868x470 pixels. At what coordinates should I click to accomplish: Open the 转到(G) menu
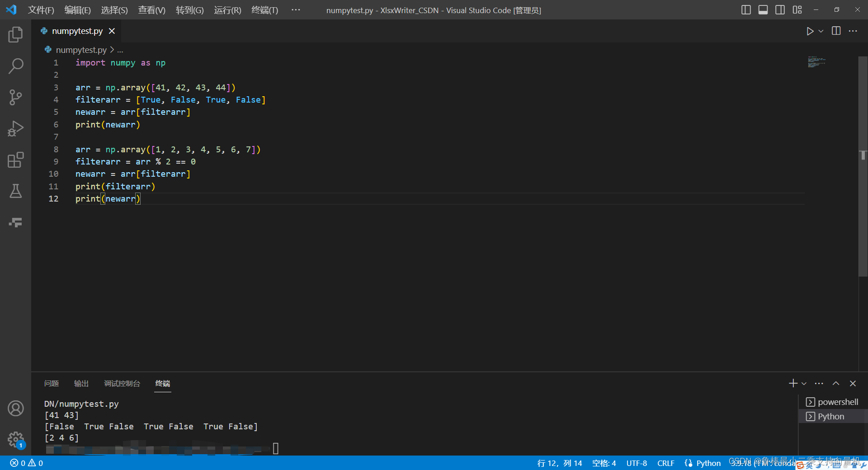190,10
